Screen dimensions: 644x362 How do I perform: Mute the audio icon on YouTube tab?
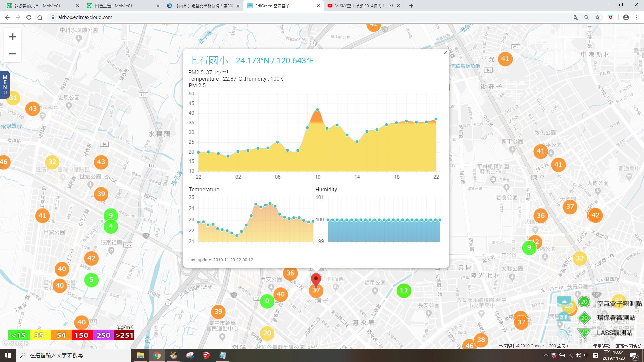click(391, 6)
